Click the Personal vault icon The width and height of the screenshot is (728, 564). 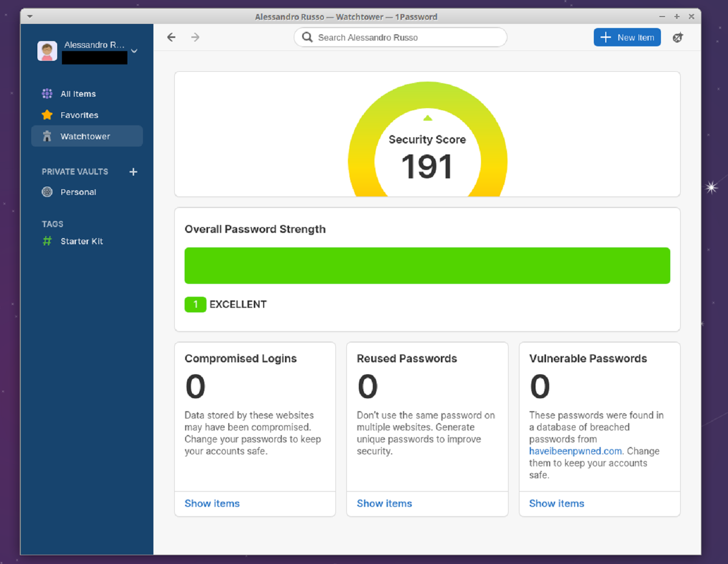coord(47,192)
